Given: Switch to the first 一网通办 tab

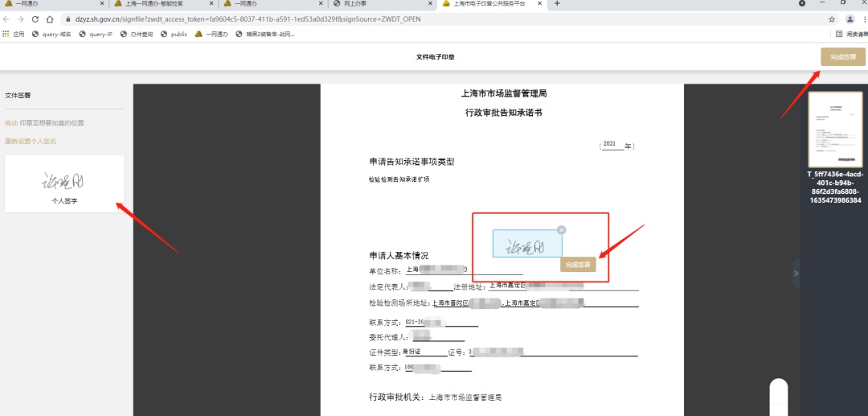Looking at the screenshot, I should point(55,3).
